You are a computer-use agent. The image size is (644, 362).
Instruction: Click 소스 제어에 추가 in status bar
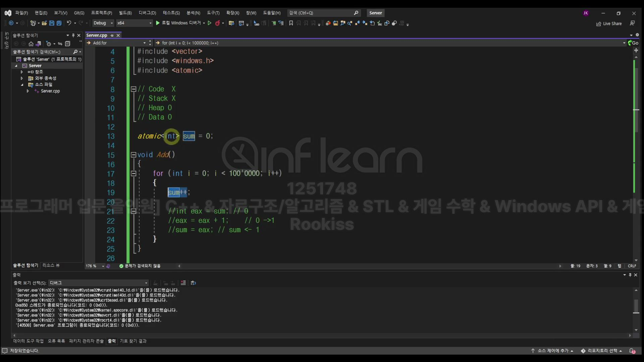point(552,351)
